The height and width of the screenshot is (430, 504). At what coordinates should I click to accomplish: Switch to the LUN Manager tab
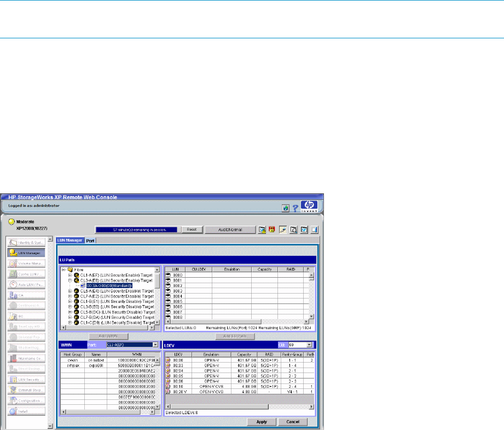[x=70, y=240]
